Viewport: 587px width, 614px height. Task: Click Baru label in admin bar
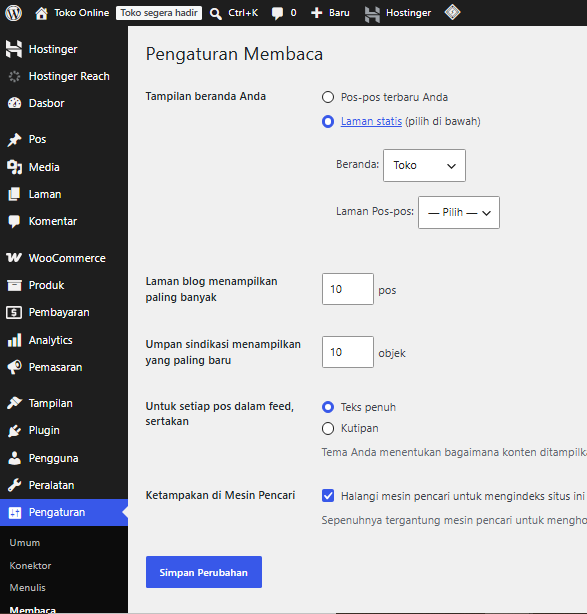click(339, 13)
